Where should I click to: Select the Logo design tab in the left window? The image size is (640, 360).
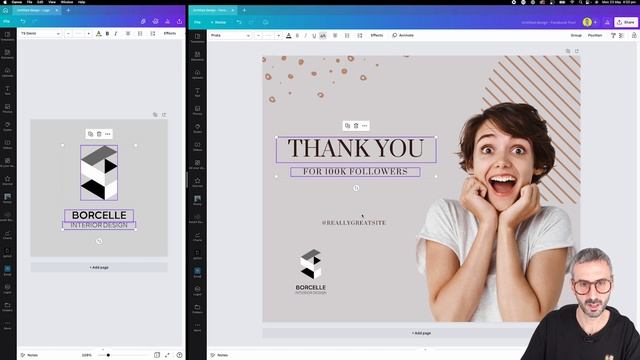click(37, 10)
